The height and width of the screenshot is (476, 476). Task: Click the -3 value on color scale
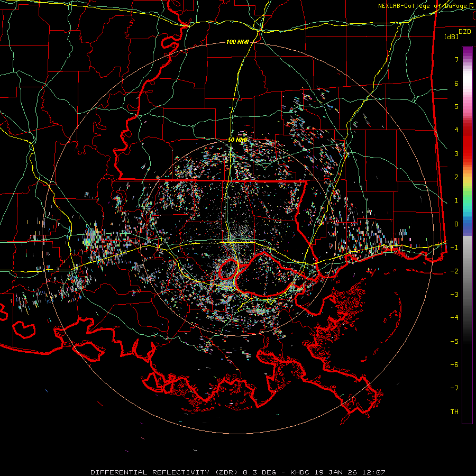click(x=454, y=295)
